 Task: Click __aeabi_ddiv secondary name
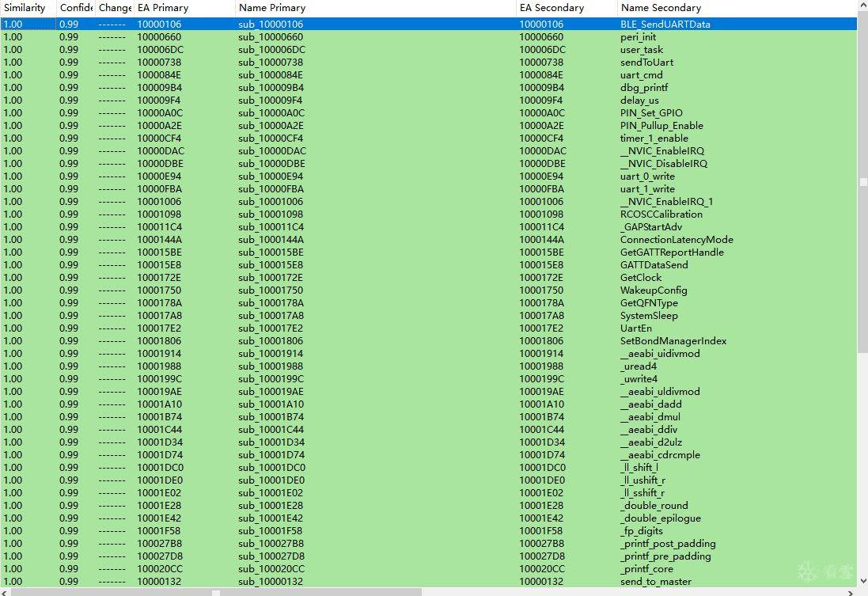point(649,430)
